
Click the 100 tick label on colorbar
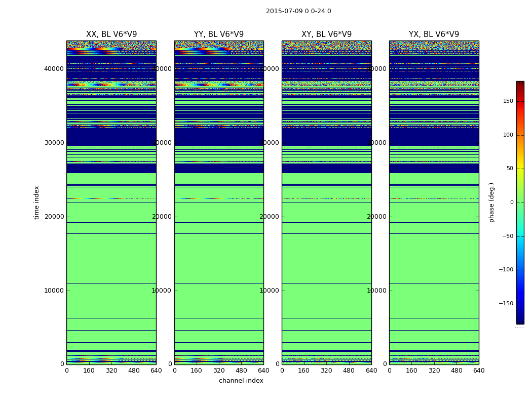pyautogui.click(x=508, y=135)
